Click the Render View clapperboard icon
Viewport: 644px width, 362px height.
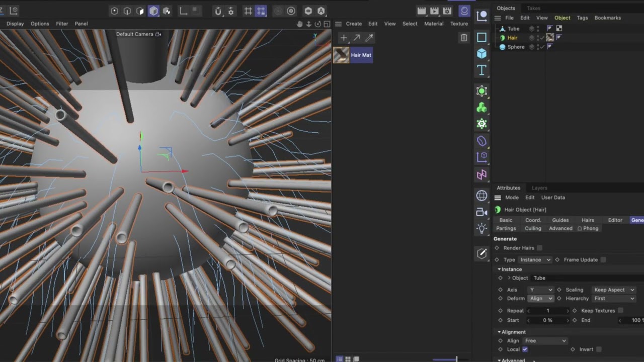pos(422,11)
